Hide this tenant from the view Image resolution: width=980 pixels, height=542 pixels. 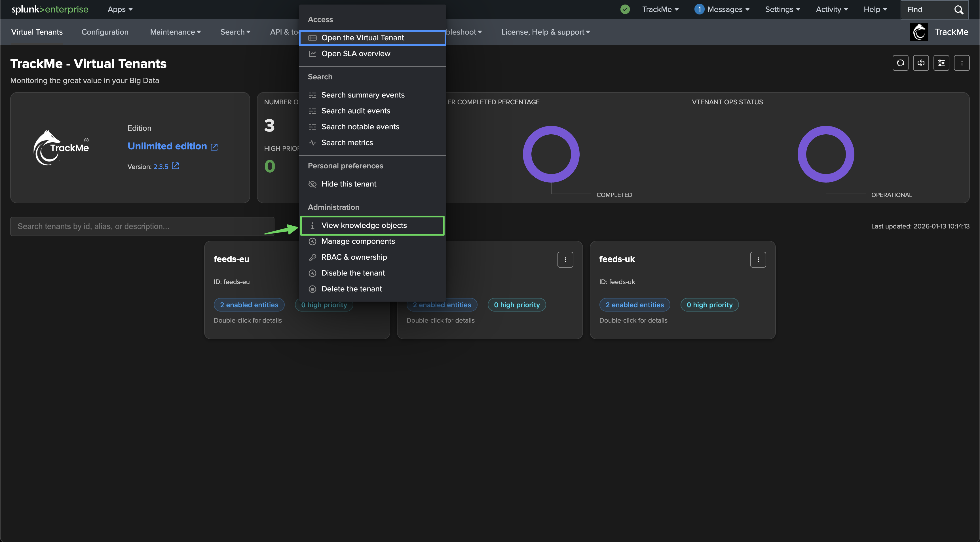[349, 184]
